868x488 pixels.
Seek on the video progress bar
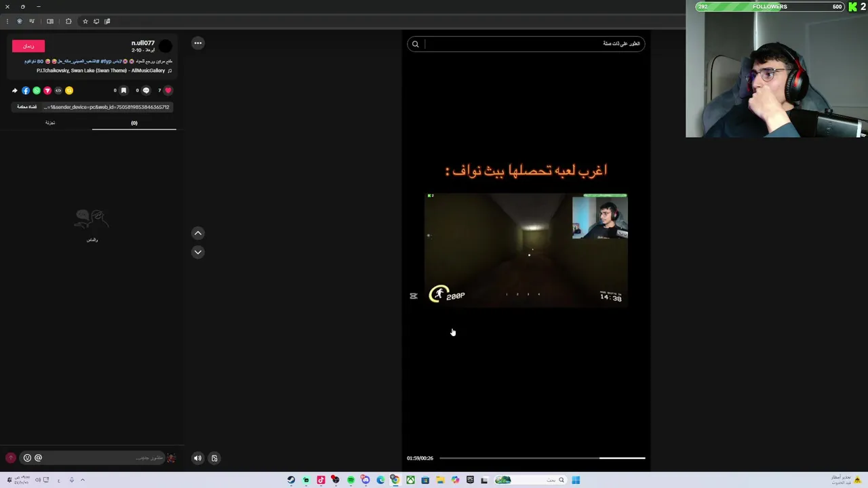pyautogui.click(x=542, y=458)
